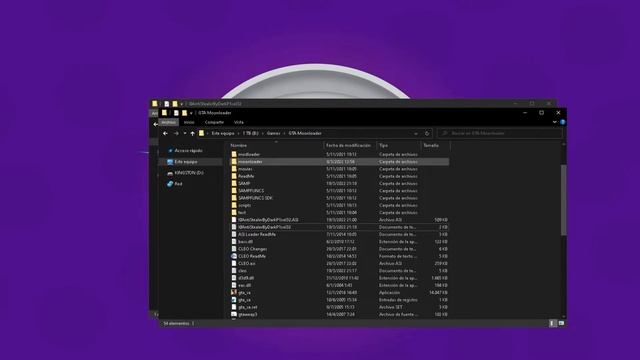Open the Inicio ribbon tab
Image resolution: width=640 pixels, height=360 pixels.
point(189,122)
